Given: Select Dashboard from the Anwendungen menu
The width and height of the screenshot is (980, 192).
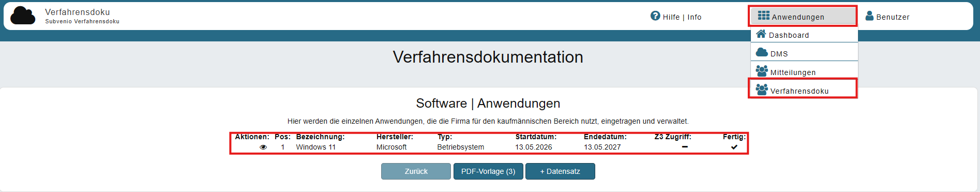Looking at the screenshot, I should [x=804, y=35].
